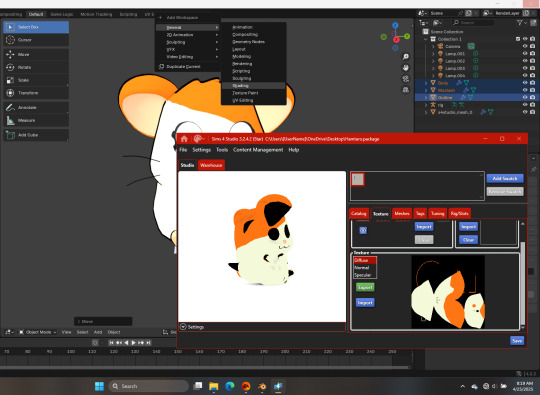Select the gray swatch thumbnail
The image size is (540, 395).
pos(358,179)
